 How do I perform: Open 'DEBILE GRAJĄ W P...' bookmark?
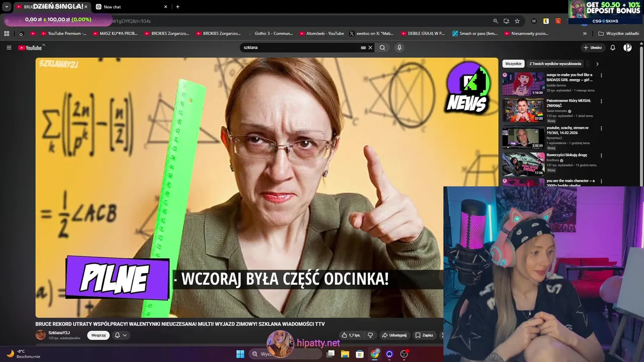click(423, 34)
